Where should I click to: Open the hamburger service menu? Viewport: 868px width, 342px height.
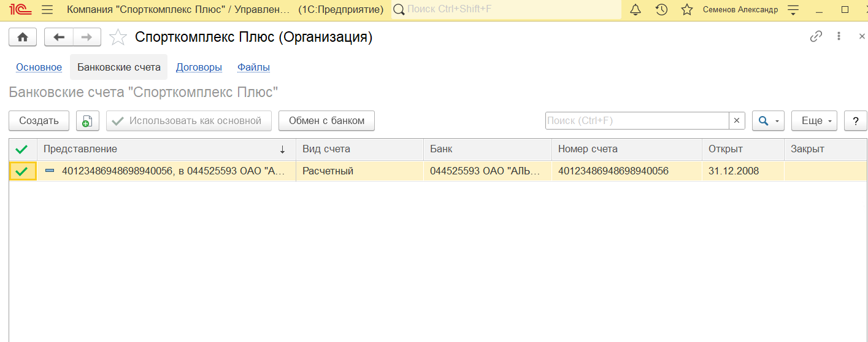[x=47, y=10]
